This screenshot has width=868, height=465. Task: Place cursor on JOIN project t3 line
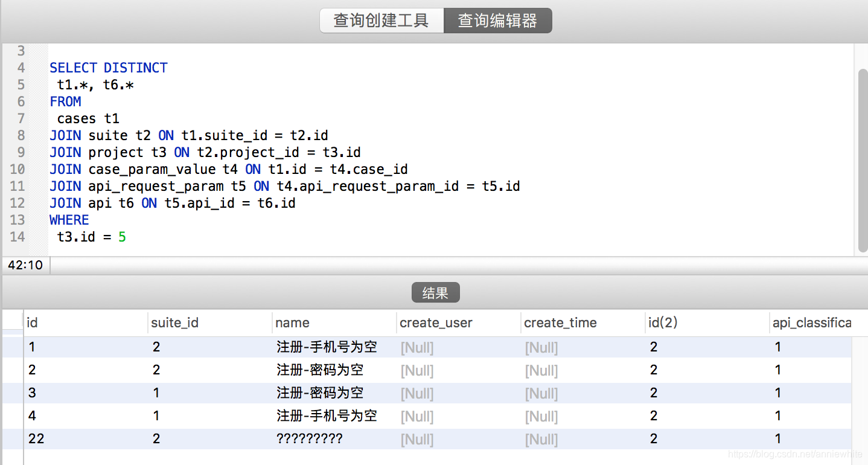[205, 152]
